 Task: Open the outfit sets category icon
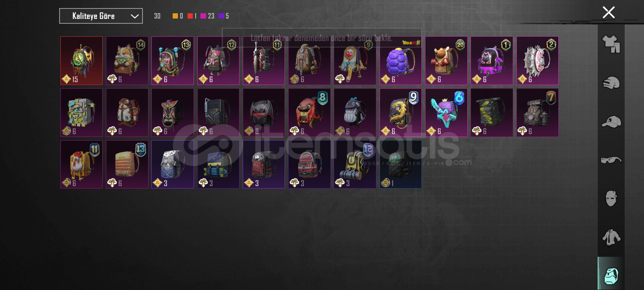[611, 44]
